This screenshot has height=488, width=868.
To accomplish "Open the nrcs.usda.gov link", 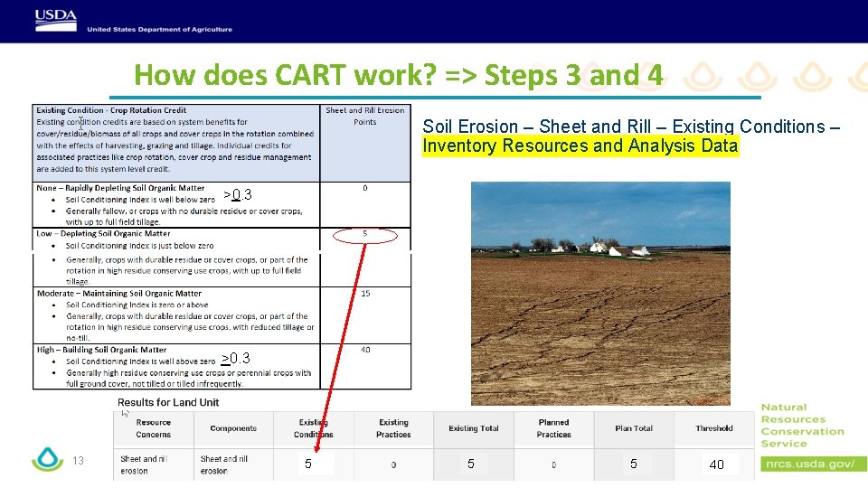I will coord(813,464).
